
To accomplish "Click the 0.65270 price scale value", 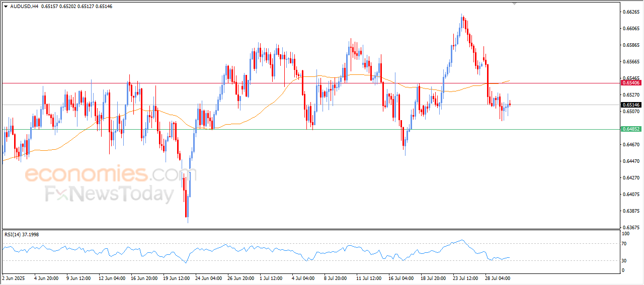I will pyautogui.click(x=631, y=94).
